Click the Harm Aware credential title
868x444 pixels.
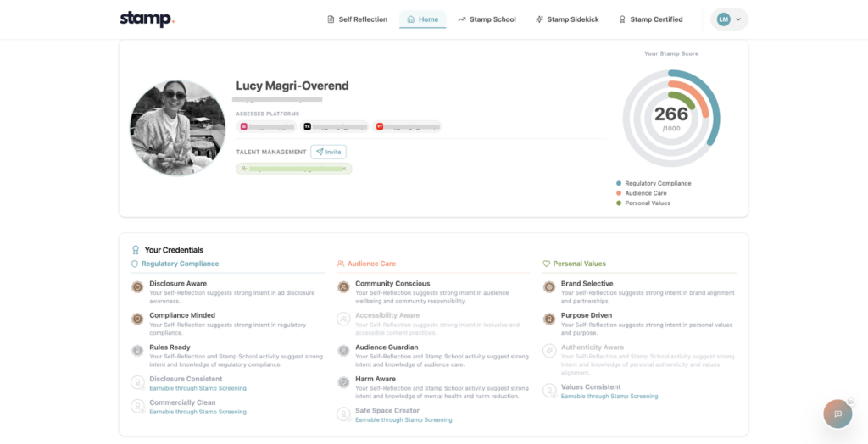coord(376,379)
